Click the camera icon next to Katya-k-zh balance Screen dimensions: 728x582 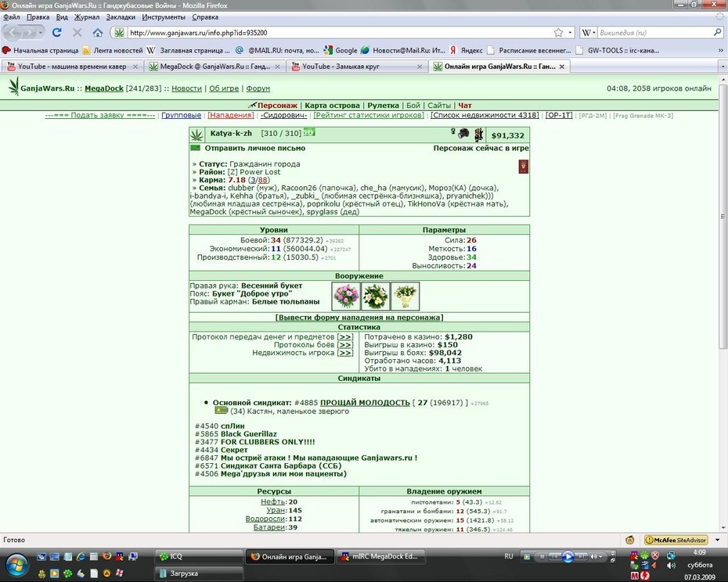click(x=463, y=135)
